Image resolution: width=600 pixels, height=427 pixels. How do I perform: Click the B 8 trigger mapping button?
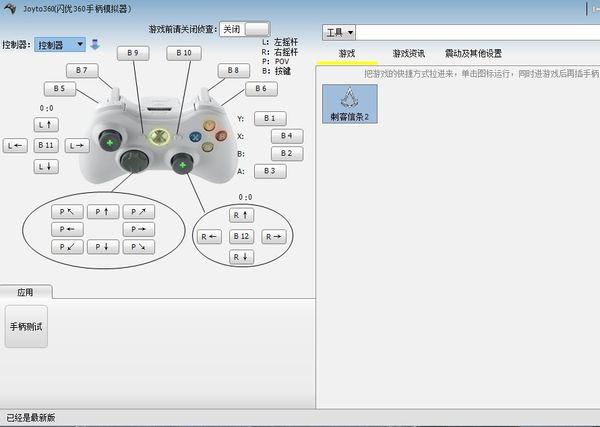click(x=233, y=70)
